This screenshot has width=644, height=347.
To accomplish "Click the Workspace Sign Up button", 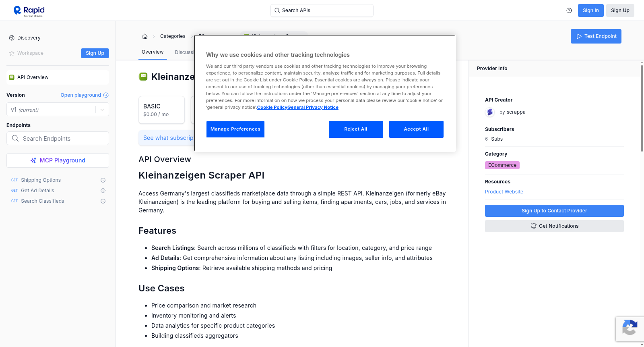I will click(x=95, y=53).
